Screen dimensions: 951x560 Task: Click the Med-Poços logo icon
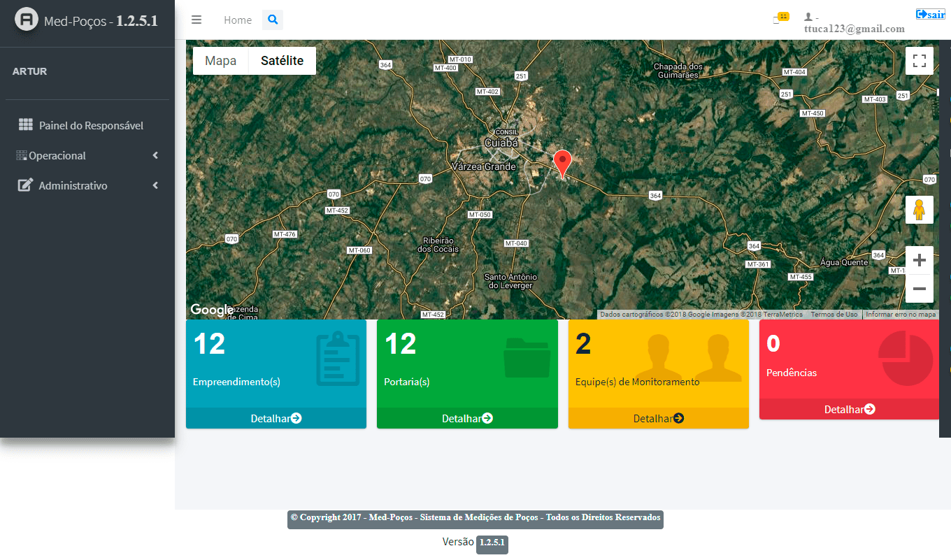point(27,20)
